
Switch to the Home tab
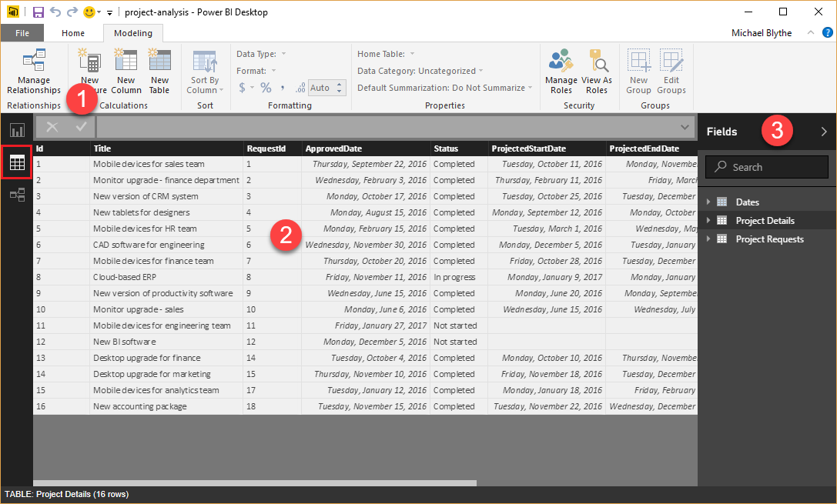73,33
